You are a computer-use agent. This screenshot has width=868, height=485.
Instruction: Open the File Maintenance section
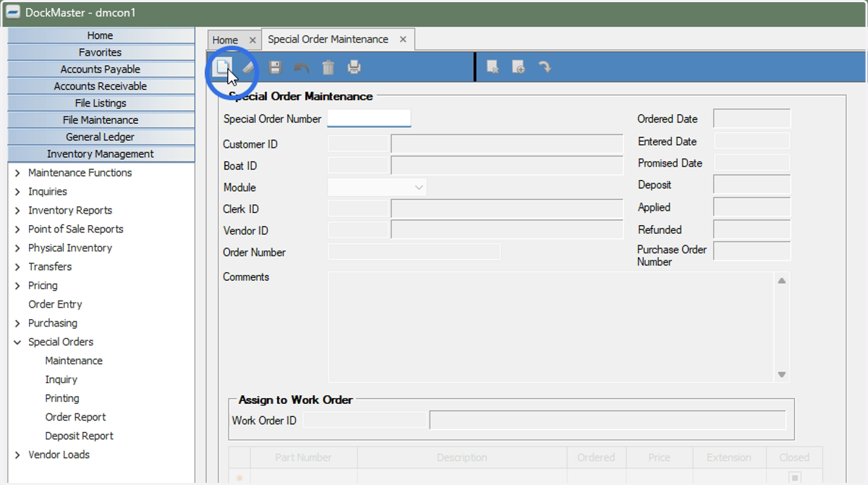click(x=101, y=120)
